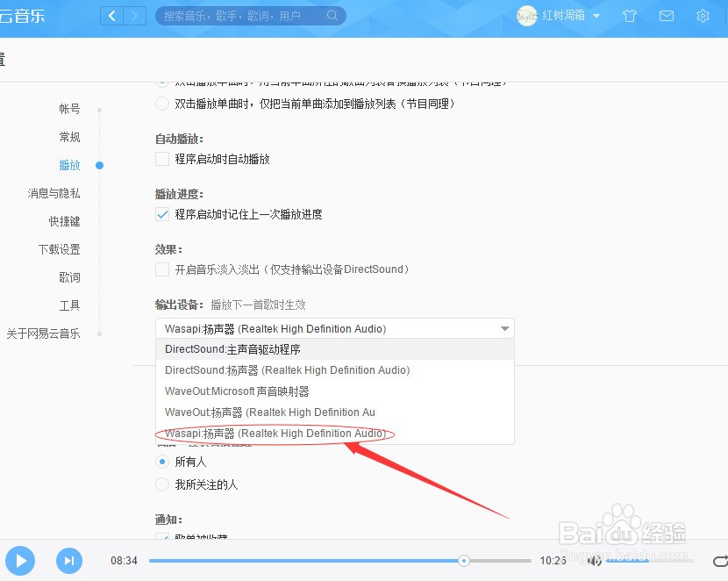Image resolution: width=728 pixels, height=581 pixels.
Task: Go forward with the right arrow button
Action: click(135, 16)
